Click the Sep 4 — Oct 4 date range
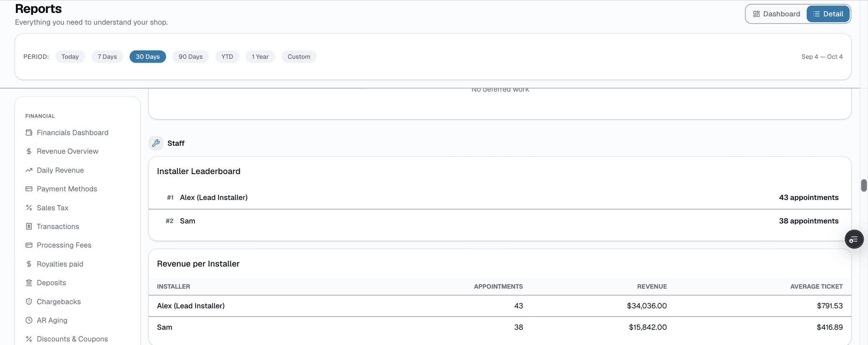Screen dimensions: 868x345 (x=822, y=56)
